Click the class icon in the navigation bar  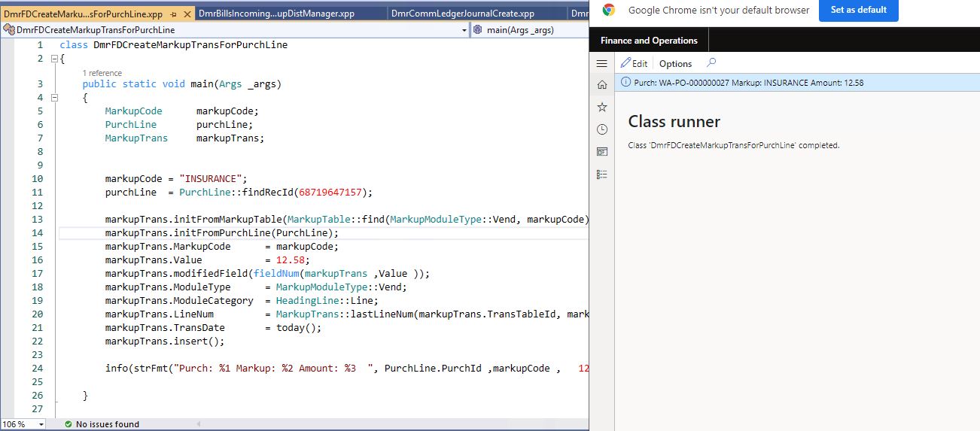(x=8, y=30)
